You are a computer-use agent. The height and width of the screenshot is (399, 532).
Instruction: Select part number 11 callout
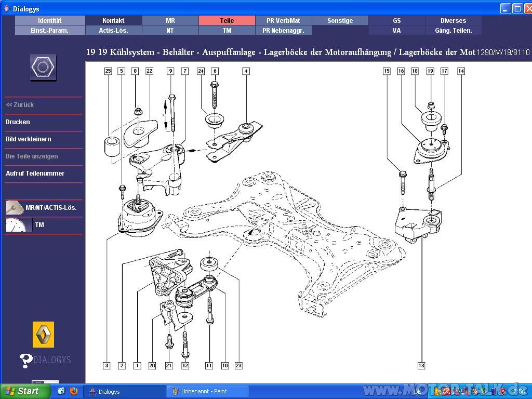pyautogui.click(x=209, y=365)
